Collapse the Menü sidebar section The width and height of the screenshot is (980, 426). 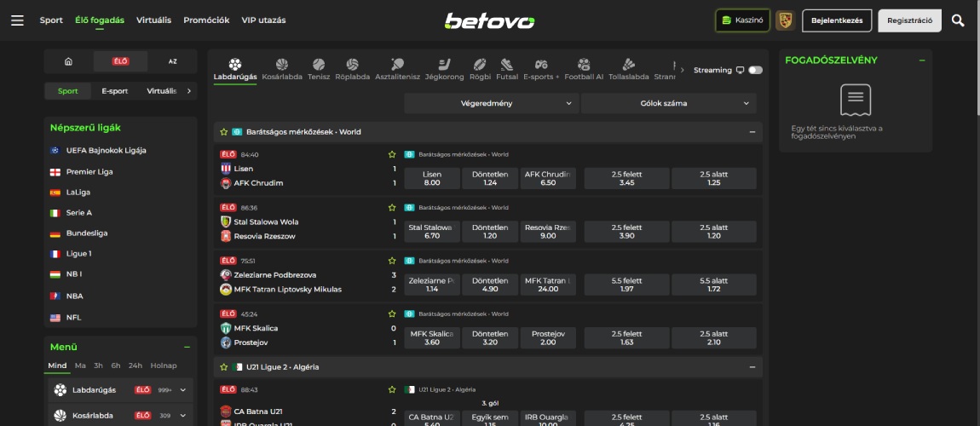tap(187, 347)
